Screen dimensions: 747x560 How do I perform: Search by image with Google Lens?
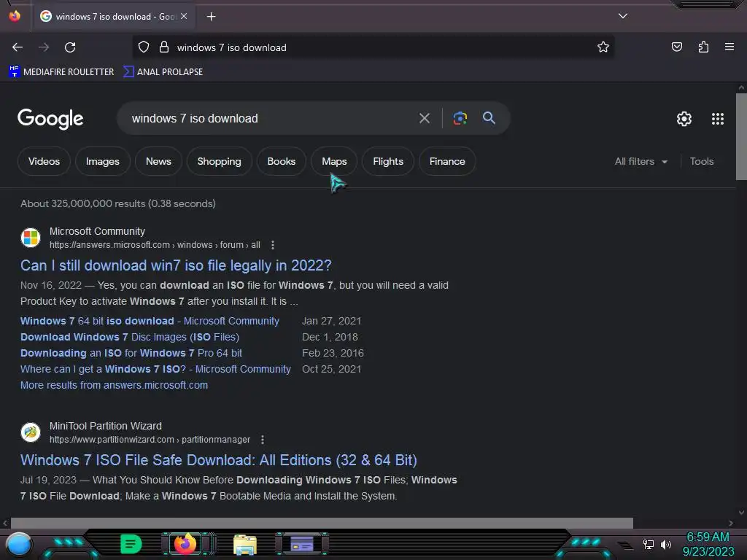click(x=460, y=118)
